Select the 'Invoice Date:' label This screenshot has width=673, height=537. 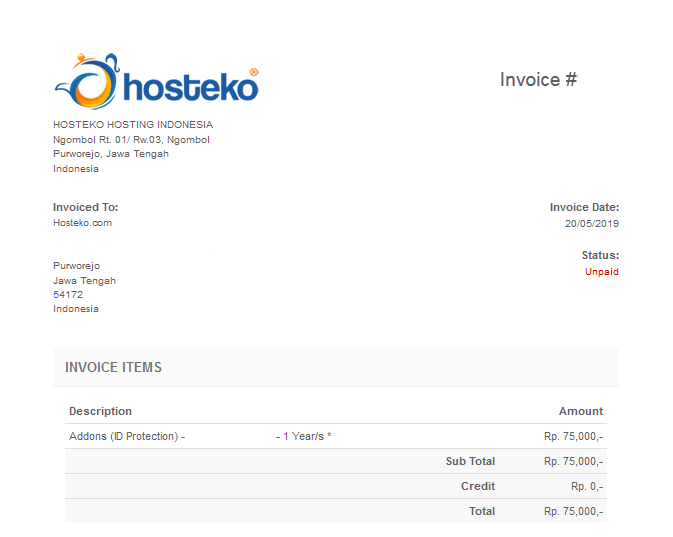[584, 207]
